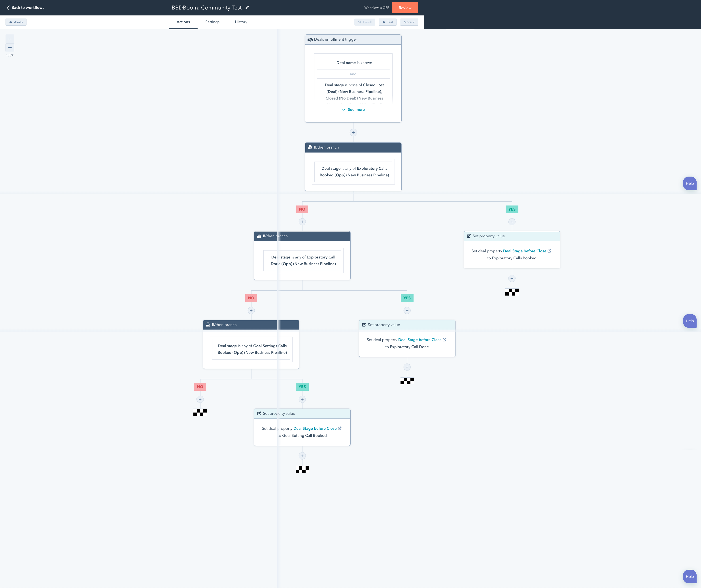Open the More dropdown menu

pyautogui.click(x=409, y=22)
